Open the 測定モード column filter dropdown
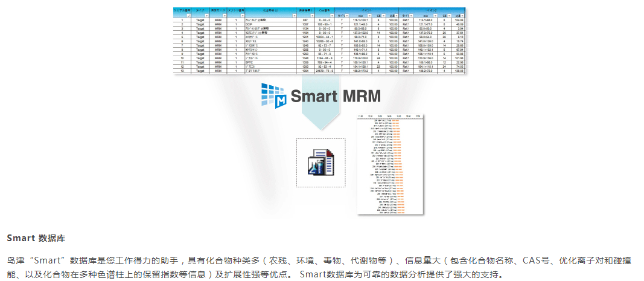This screenshot has height=281, width=644. click(x=225, y=16)
